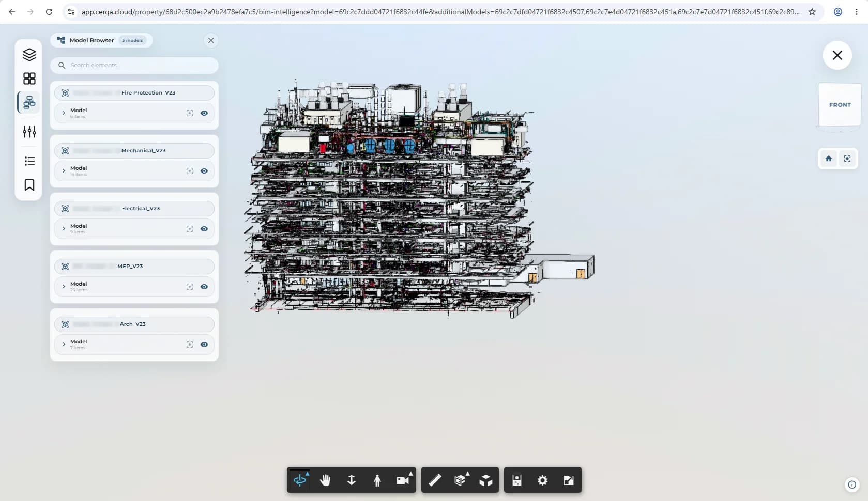Hide the Fire Protection Model with eye icon
The width and height of the screenshot is (868, 501).
tap(204, 113)
